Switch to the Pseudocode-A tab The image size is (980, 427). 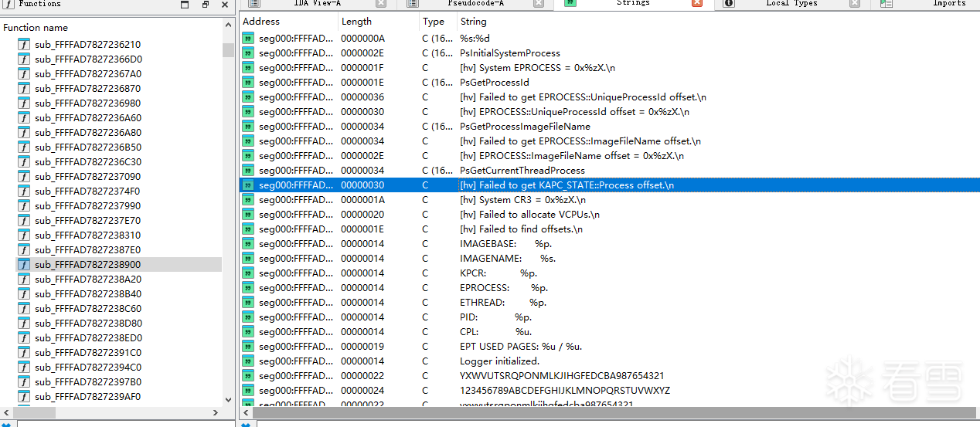pos(475,3)
